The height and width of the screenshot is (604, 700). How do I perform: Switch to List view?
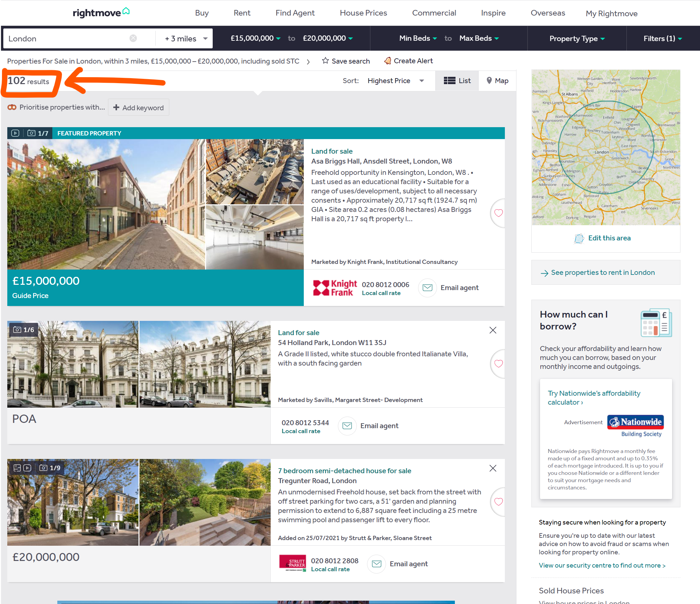tap(457, 81)
